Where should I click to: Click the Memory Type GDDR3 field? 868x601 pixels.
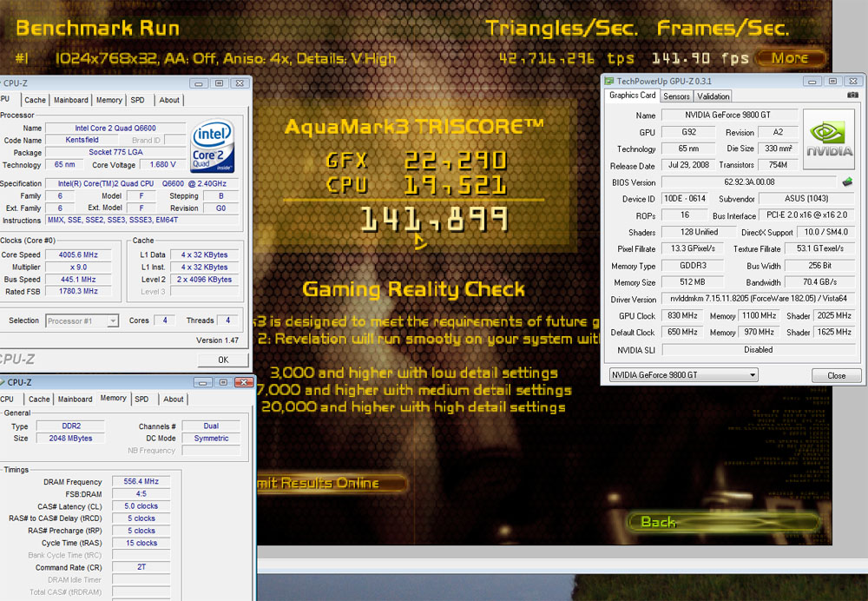click(x=693, y=266)
